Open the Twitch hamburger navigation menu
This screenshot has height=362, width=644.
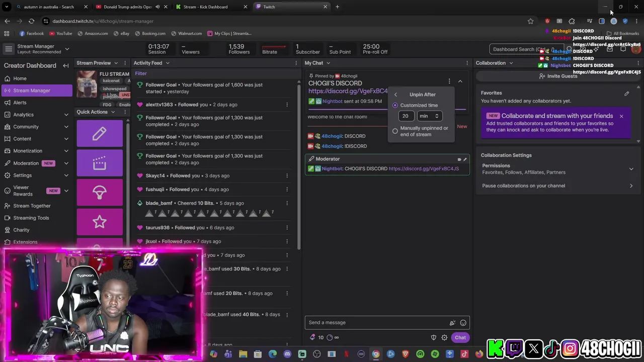coord(9,49)
